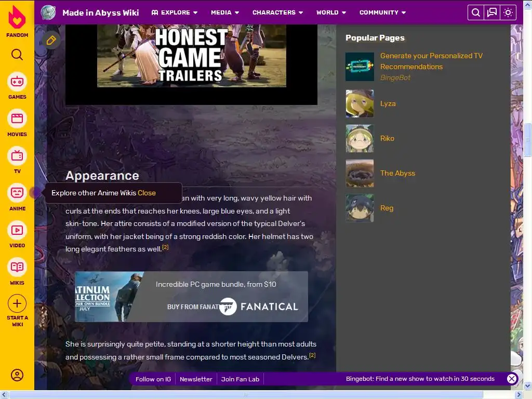The height and width of the screenshot is (399, 532).
Task: Click the Reg thumbnail image
Action: (x=360, y=208)
